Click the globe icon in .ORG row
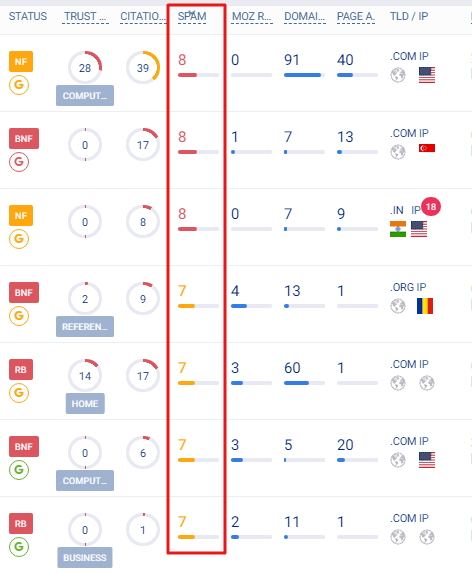The image size is (472, 573). click(398, 306)
